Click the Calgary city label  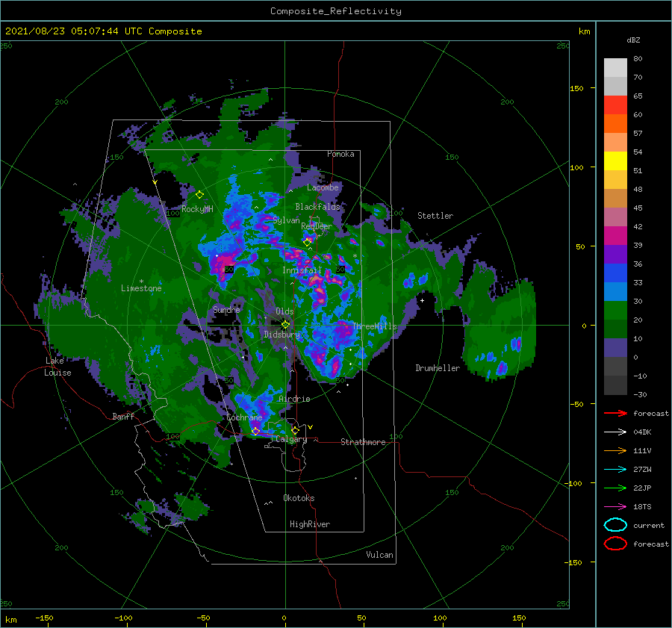click(291, 439)
